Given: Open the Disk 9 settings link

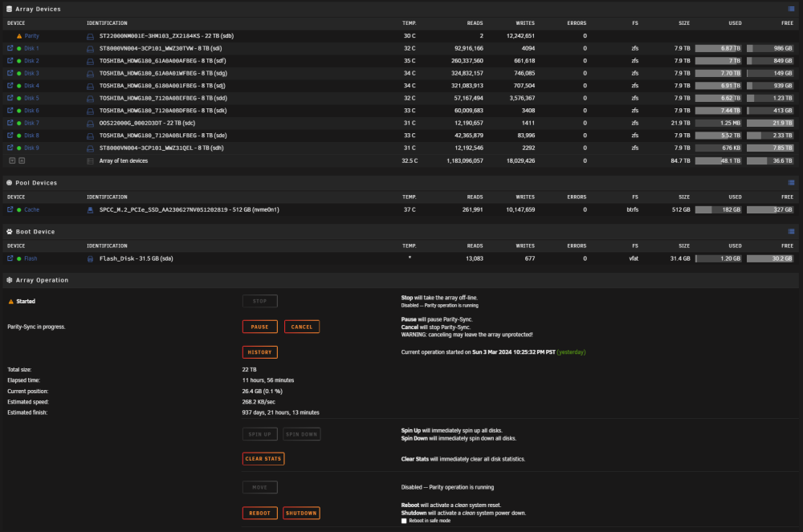Looking at the screenshot, I should click(x=31, y=148).
